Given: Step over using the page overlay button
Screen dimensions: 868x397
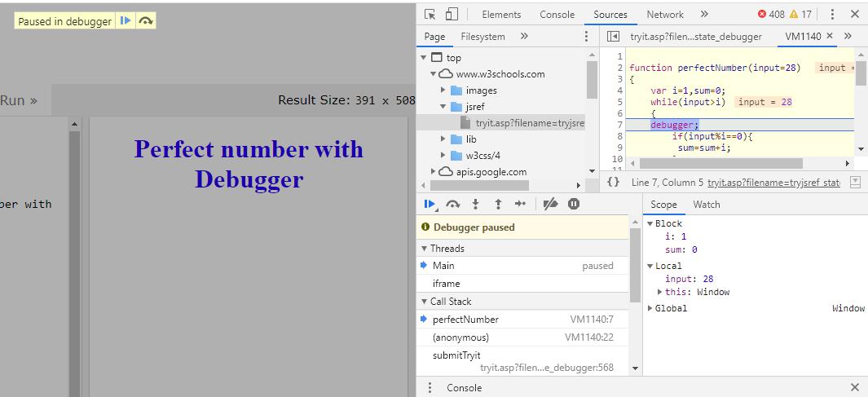Looking at the screenshot, I should pyautogui.click(x=146, y=21).
